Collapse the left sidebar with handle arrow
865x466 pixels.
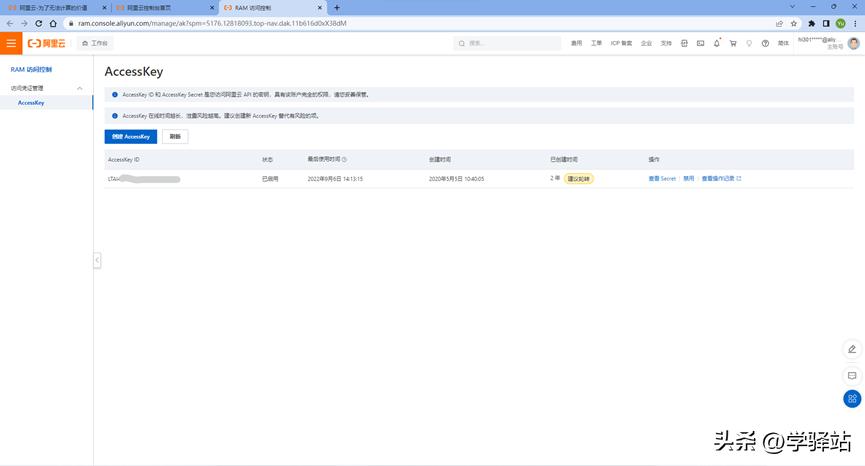point(97,260)
